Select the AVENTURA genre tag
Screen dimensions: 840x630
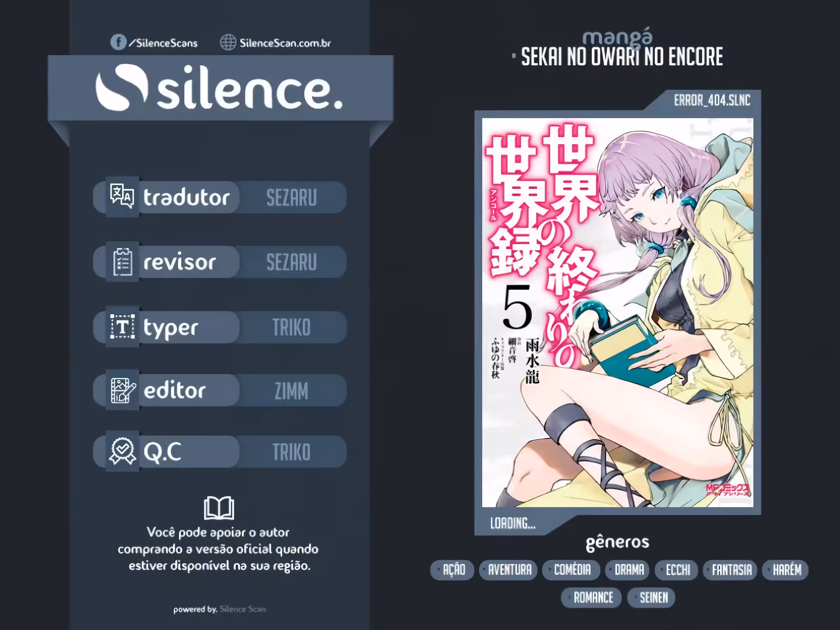508,570
